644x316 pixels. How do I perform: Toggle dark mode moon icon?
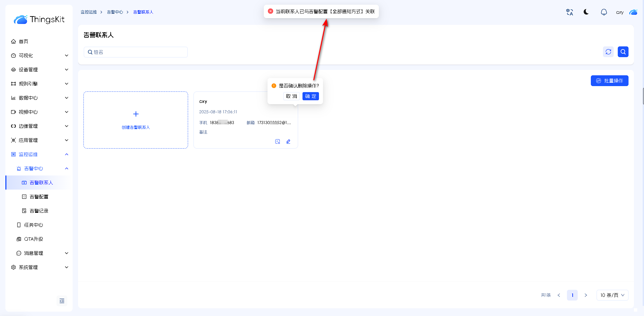point(586,12)
